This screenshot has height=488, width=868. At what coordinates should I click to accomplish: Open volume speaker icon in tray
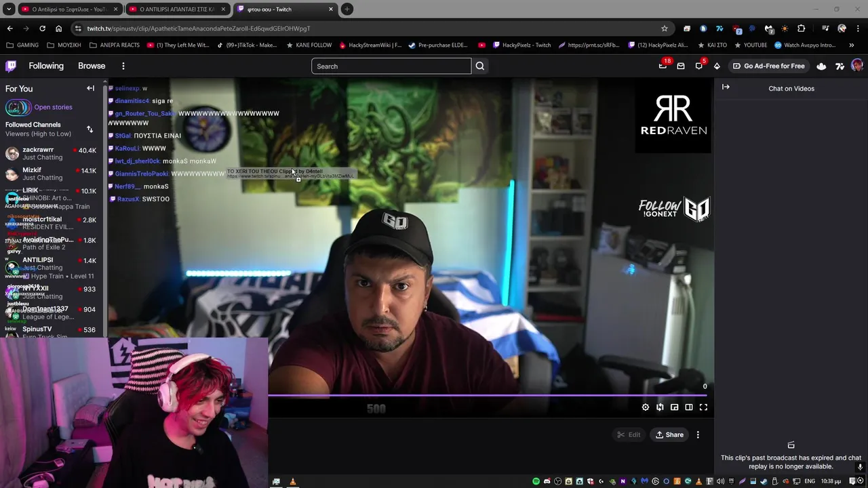pos(720,481)
